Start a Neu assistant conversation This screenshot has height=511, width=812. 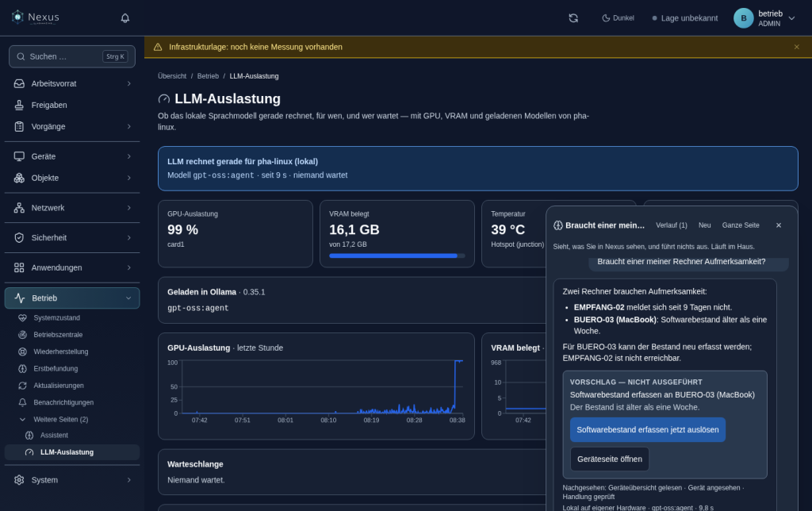coord(704,225)
